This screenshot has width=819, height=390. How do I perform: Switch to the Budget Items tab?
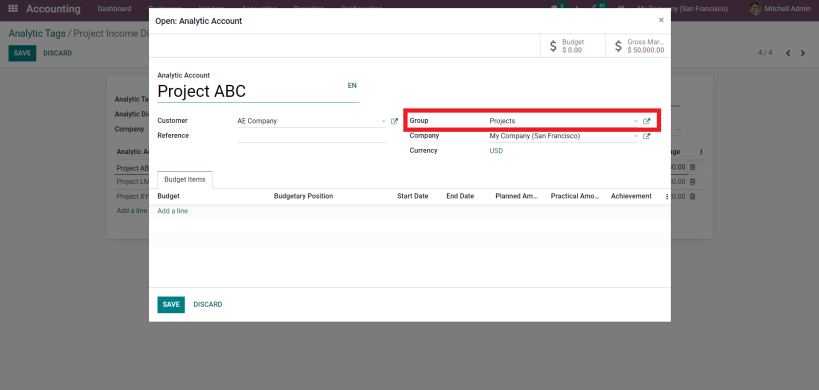tap(185, 180)
